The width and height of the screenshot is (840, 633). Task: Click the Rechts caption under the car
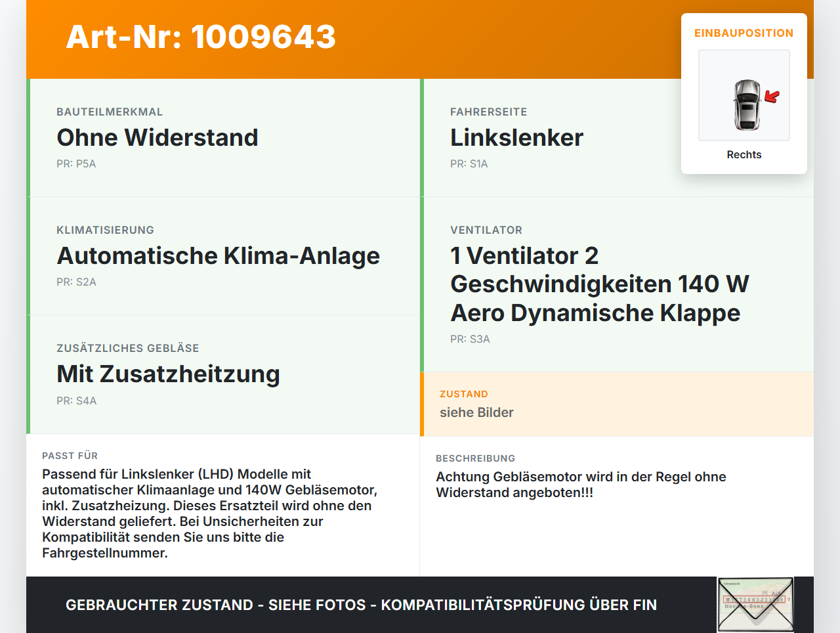[x=744, y=155]
